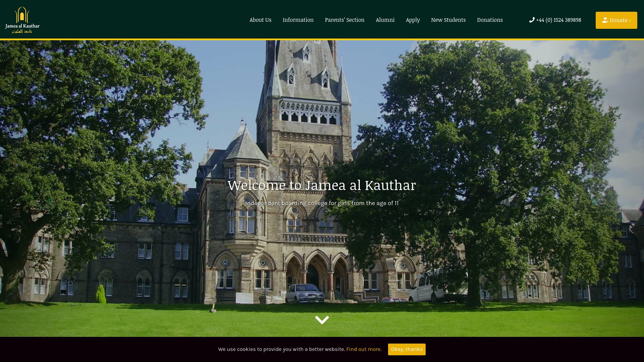Call the number +44 (0) 1524 389898

point(558,20)
